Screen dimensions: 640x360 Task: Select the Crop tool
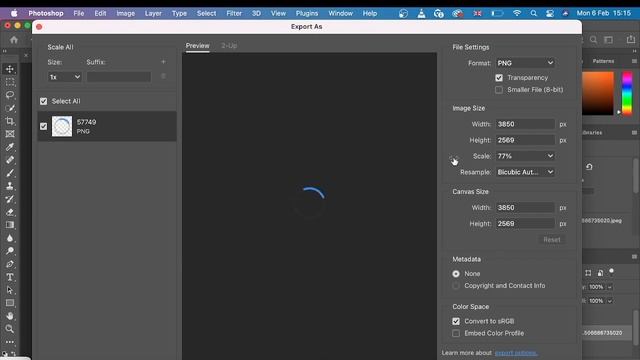click(10, 121)
